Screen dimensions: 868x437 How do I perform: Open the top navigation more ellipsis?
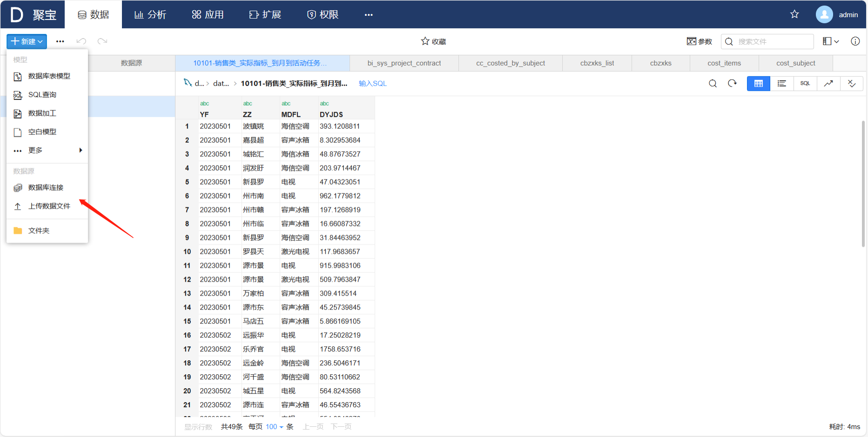tap(369, 15)
